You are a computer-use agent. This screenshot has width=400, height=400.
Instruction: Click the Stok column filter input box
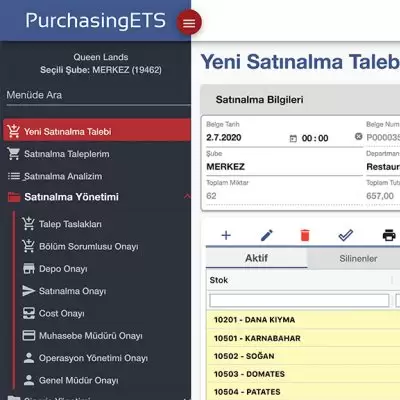tap(299, 300)
